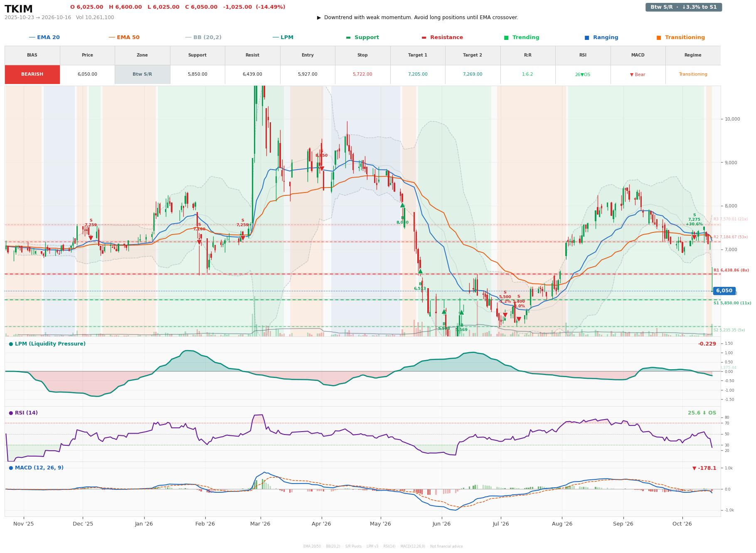
Task: Click the sell marker labeled S 7,160
Action: coord(199,242)
